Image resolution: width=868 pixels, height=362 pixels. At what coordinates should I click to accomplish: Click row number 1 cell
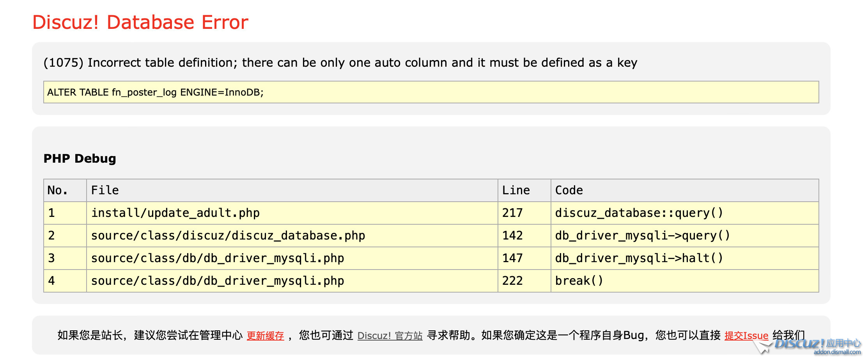point(65,213)
